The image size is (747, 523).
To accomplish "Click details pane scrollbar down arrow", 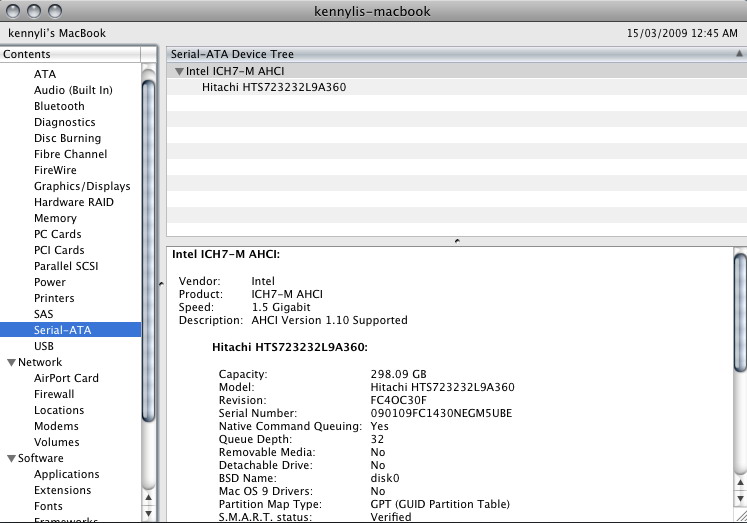I will [x=740, y=499].
